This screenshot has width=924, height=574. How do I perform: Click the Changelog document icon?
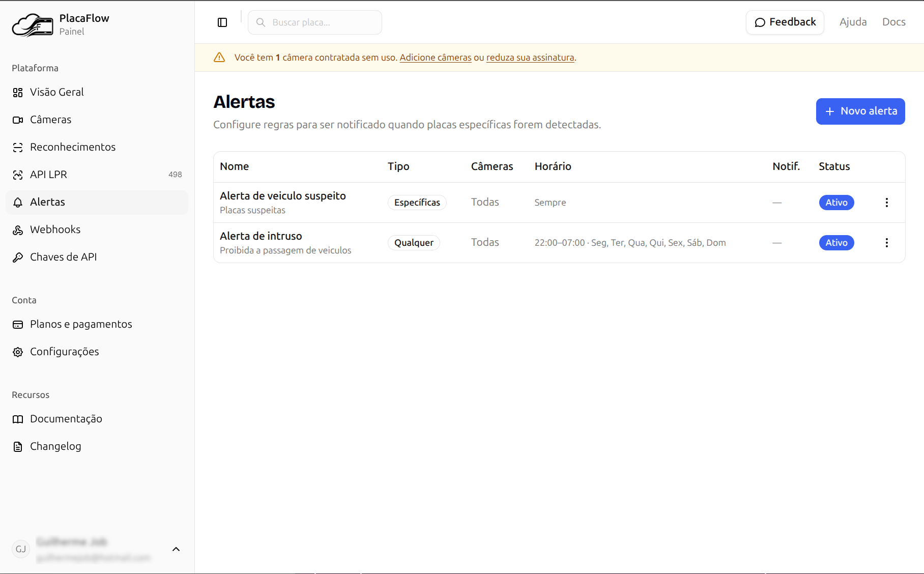click(x=18, y=447)
